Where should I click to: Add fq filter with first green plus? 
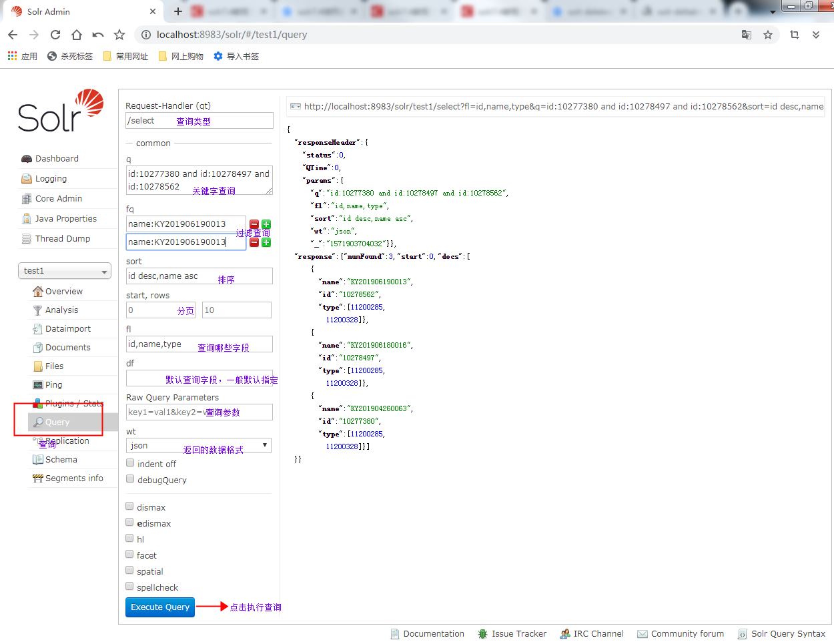[x=266, y=224]
